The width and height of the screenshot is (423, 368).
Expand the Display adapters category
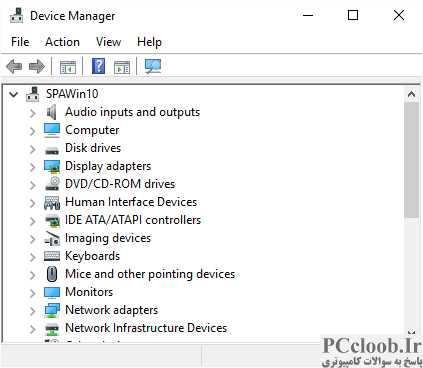[x=32, y=167]
